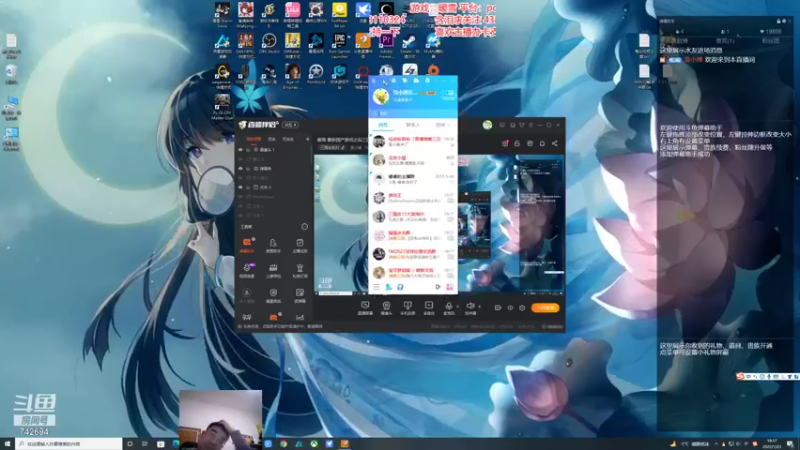Select first scene tab in streaming app
Viewport: 800px width, 450px height.
pyautogui.click(x=253, y=139)
